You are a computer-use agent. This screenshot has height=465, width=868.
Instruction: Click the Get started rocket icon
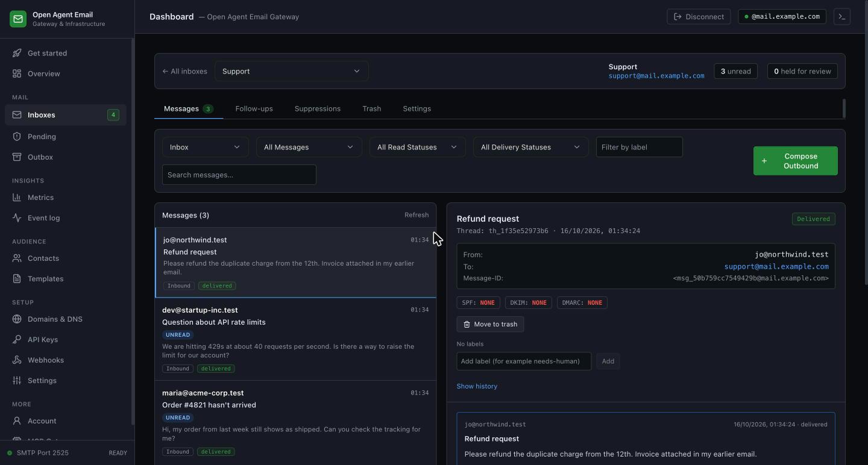(17, 53)
